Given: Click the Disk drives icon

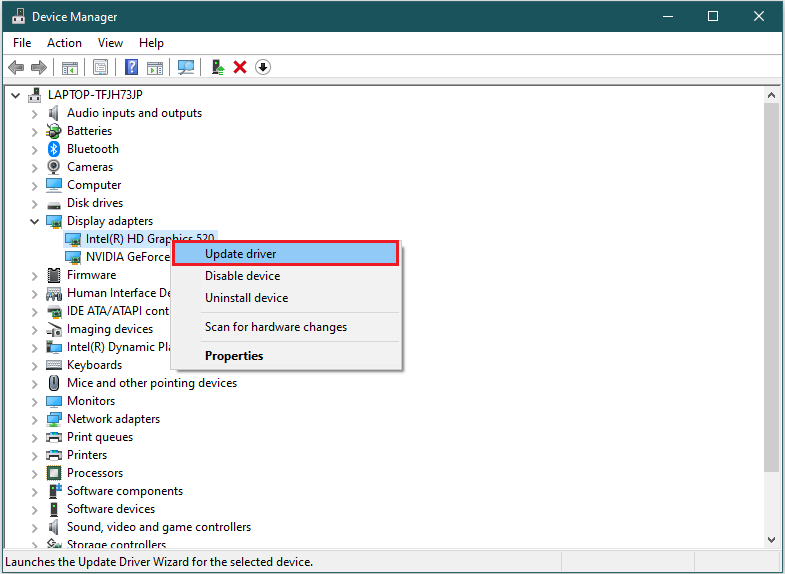Looking at the screenshot, I should (54, 204).
